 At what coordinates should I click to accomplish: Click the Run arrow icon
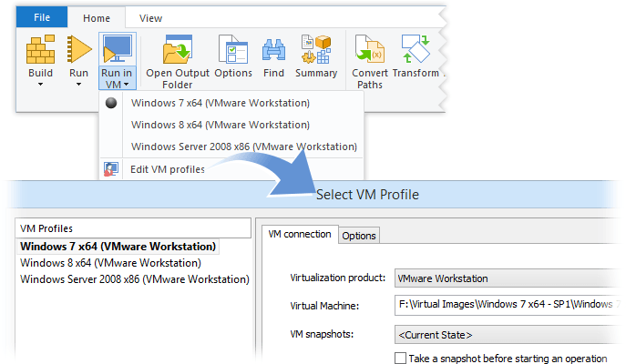pos(79,49)
